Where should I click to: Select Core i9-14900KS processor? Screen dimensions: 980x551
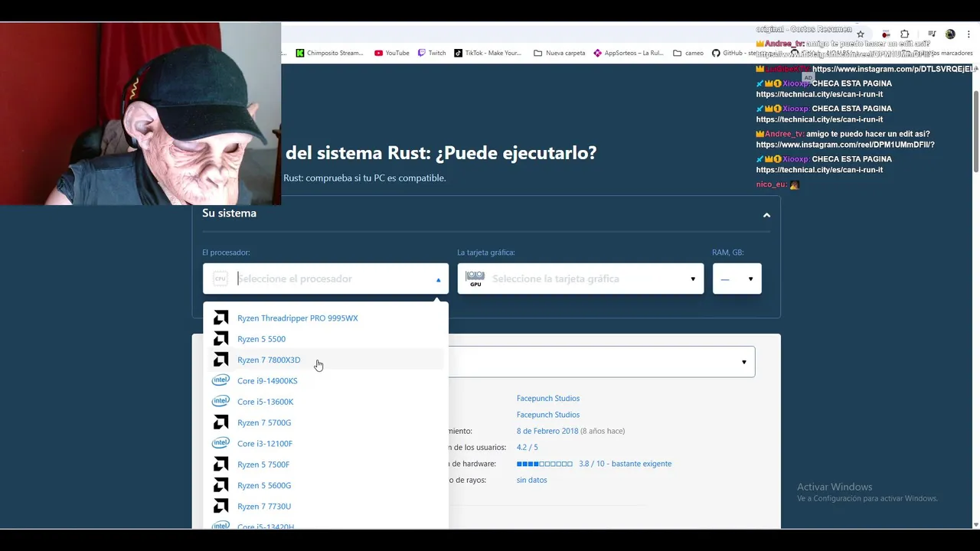[x=325, y=380]
